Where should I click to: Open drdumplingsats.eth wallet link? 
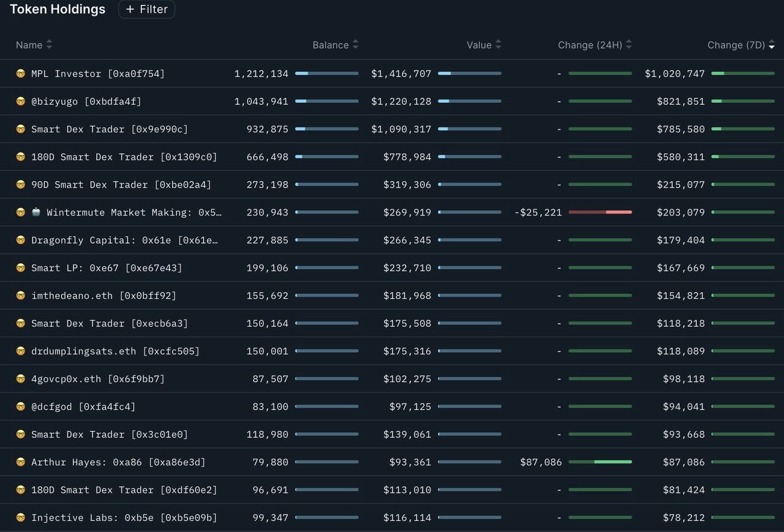(115, 351)
